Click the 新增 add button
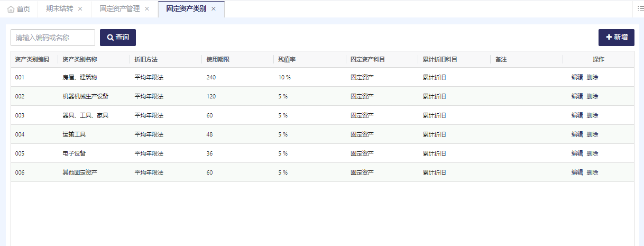Image resolution: width=644 pixels, height=246 pixels. [617, 38]
